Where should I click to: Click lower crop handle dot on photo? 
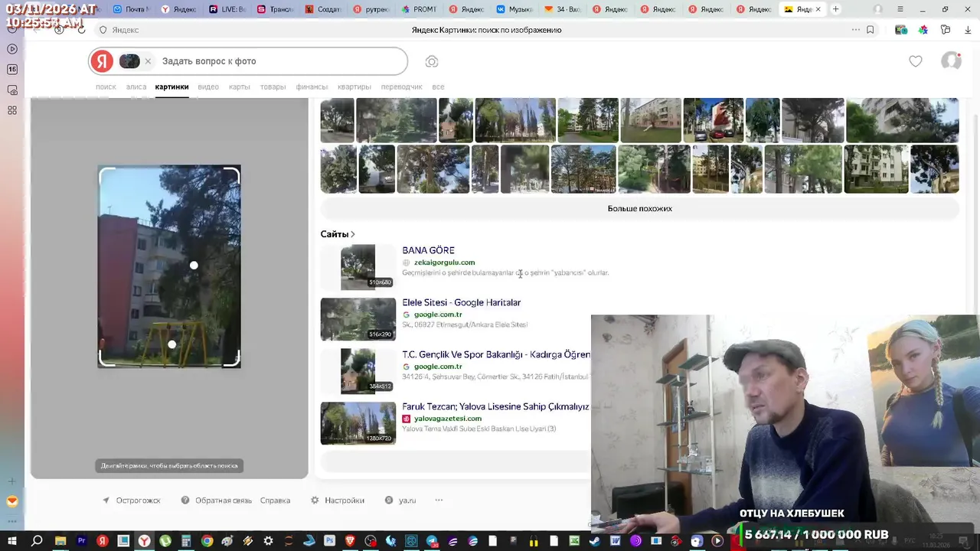171,344
